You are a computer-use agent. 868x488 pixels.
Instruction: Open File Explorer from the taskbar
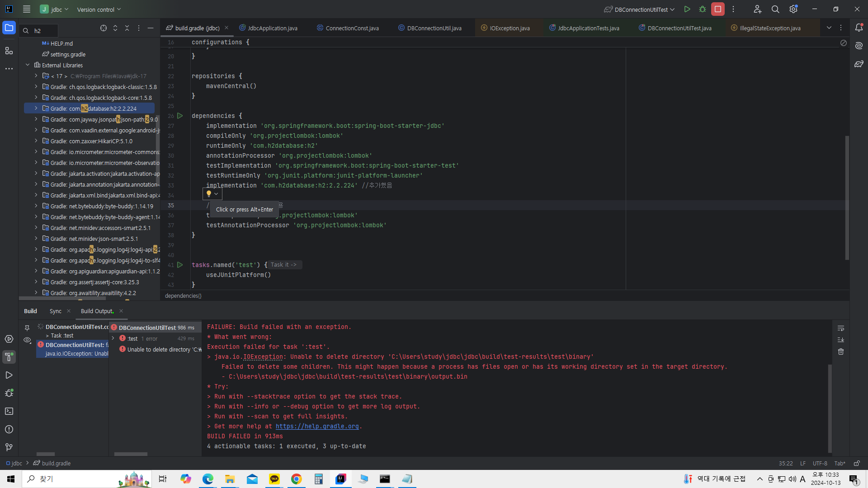(x=230, y=479)
